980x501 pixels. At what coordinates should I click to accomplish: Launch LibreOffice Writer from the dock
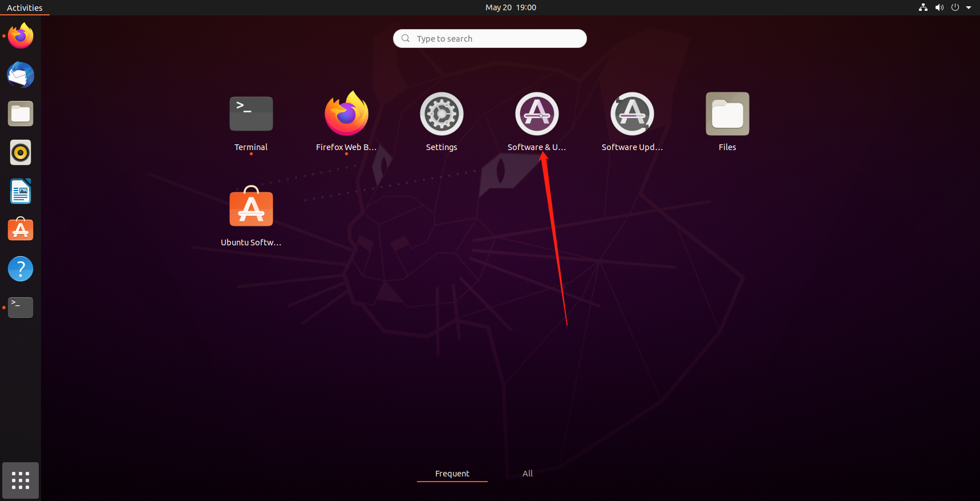tap(21, 192)
